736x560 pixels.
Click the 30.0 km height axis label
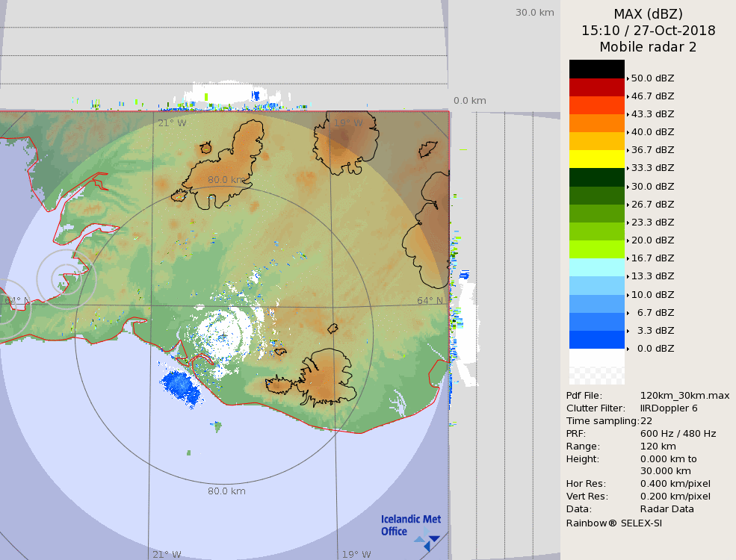tap(534, 12)
